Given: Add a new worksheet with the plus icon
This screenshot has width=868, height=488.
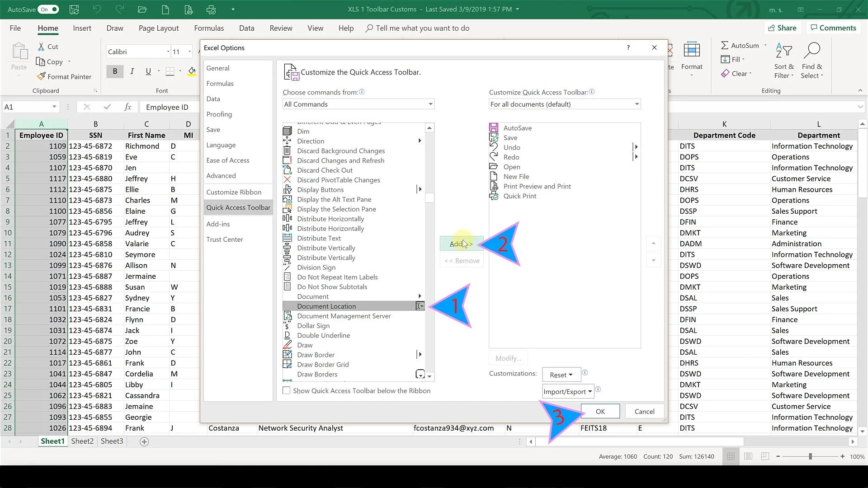Looking at the screenshot, I should click(144, 441).
